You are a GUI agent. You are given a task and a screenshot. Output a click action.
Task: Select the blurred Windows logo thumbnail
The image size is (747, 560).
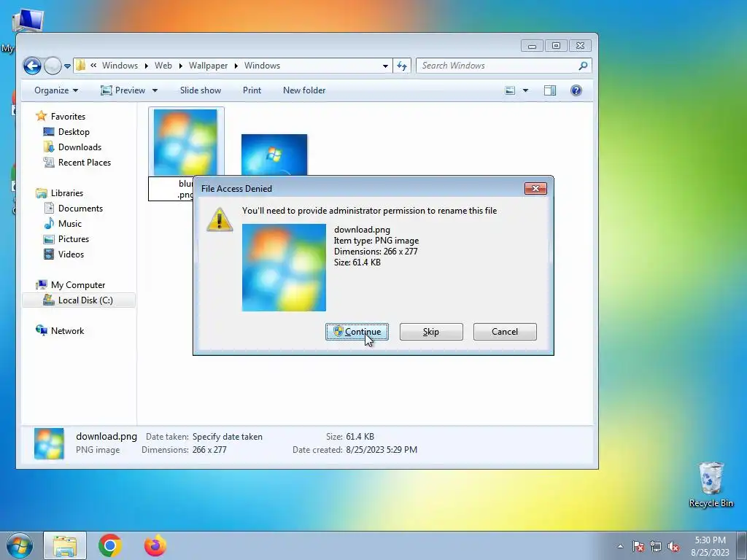185,142
